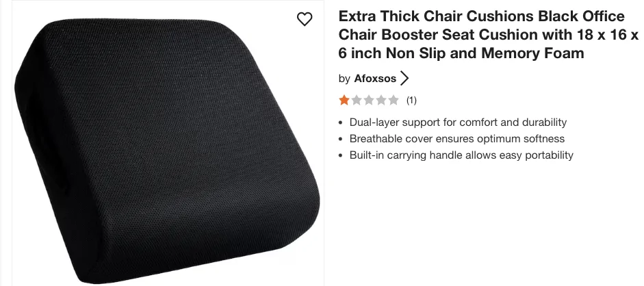644x286 pixels.
Task: Open the black seat cushion product image
Action: coord(168,150)
